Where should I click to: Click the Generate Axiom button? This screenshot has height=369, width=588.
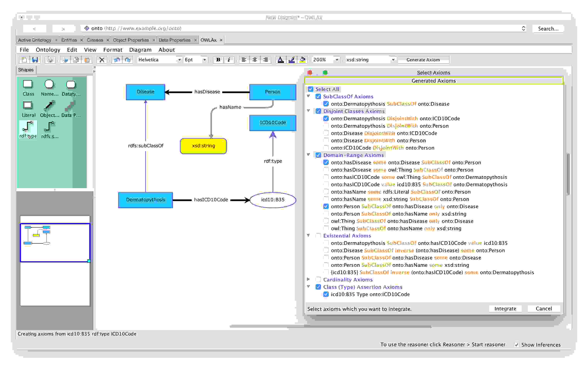click(423, 60)
